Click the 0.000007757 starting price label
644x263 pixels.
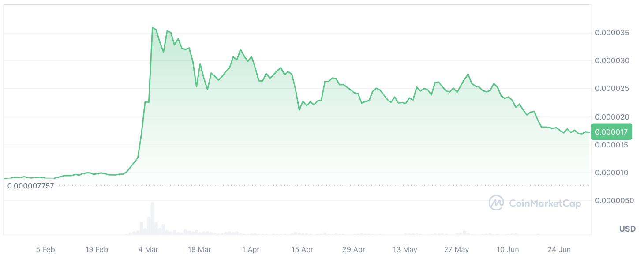(30, 186)
